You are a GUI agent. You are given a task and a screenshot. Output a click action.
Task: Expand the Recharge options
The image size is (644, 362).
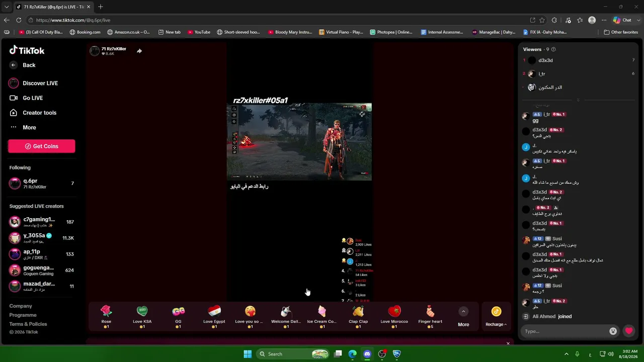496,317
